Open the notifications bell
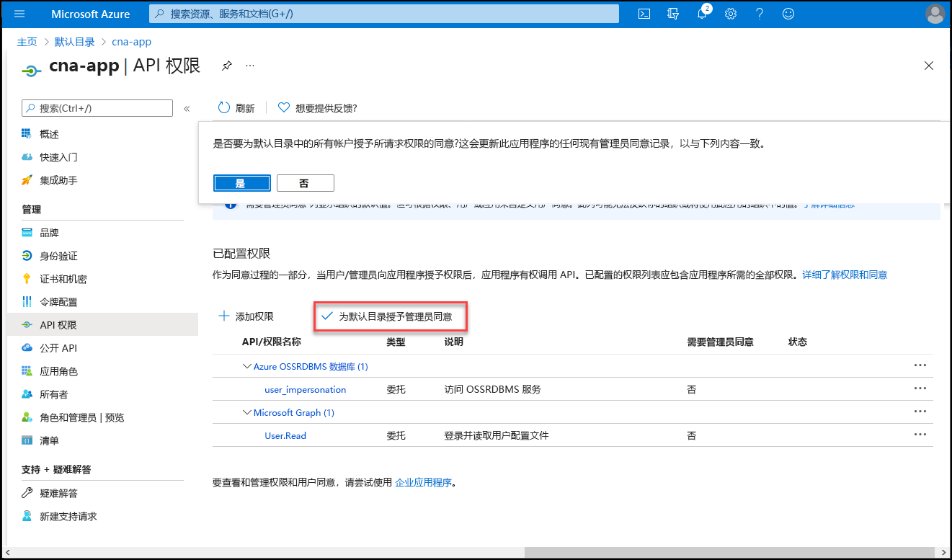This screenshot has height=560, width=952. pos(703,14)
